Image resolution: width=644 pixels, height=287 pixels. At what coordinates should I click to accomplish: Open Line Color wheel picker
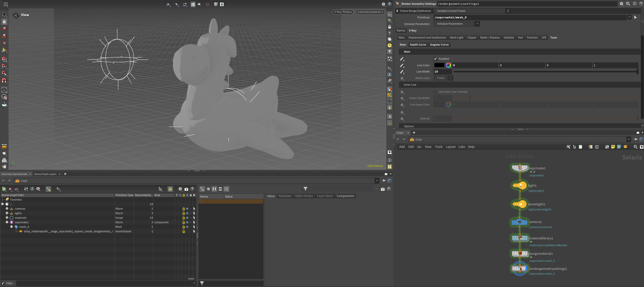click(x=449, y=65)
